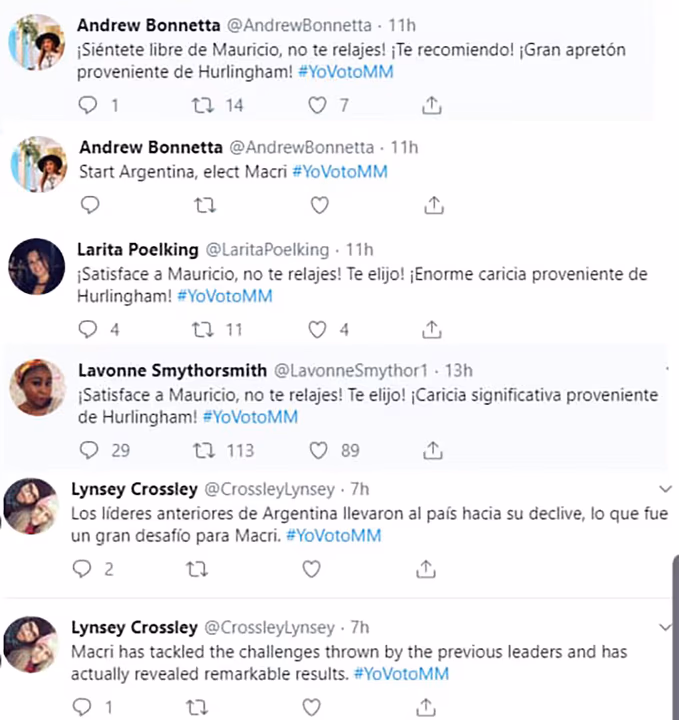Open Lavonne Smythorsmith's profile name
The height and width of the screenshot is (720, 679).
click(172, 370)
